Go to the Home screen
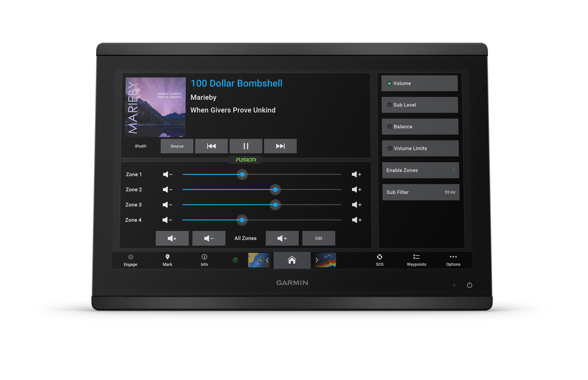 (x=292, y=260)
